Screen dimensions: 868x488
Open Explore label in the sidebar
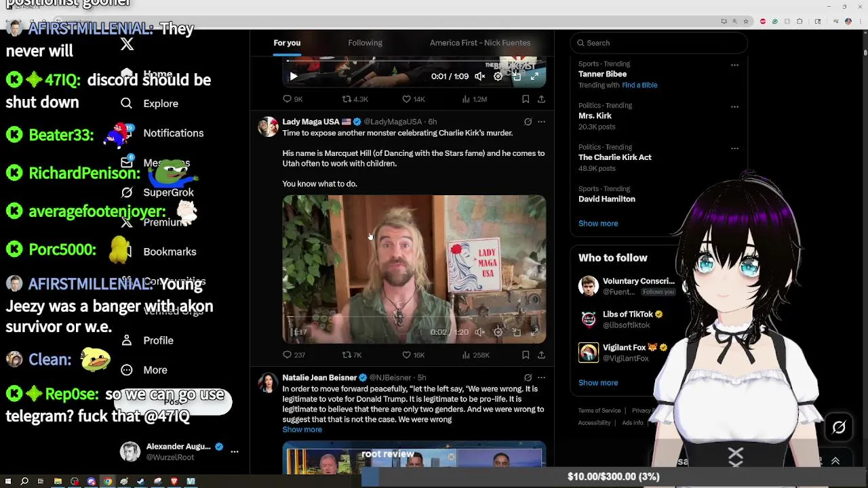[x=161, y=104]
